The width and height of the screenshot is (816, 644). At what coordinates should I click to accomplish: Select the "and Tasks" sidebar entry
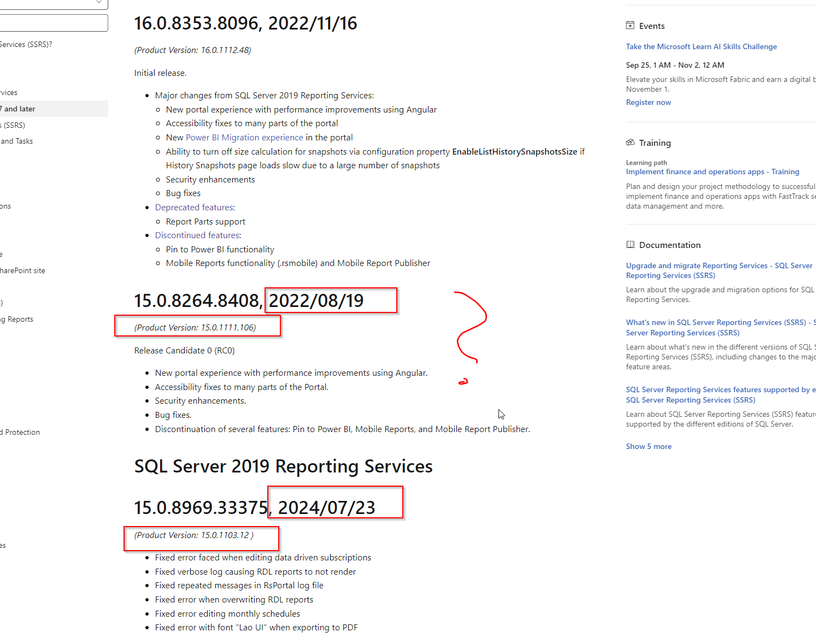point(16,141)
